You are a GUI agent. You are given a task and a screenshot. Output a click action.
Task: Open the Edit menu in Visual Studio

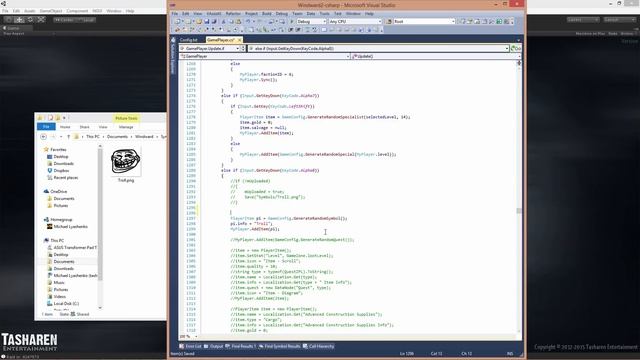(x=186, y=13)
